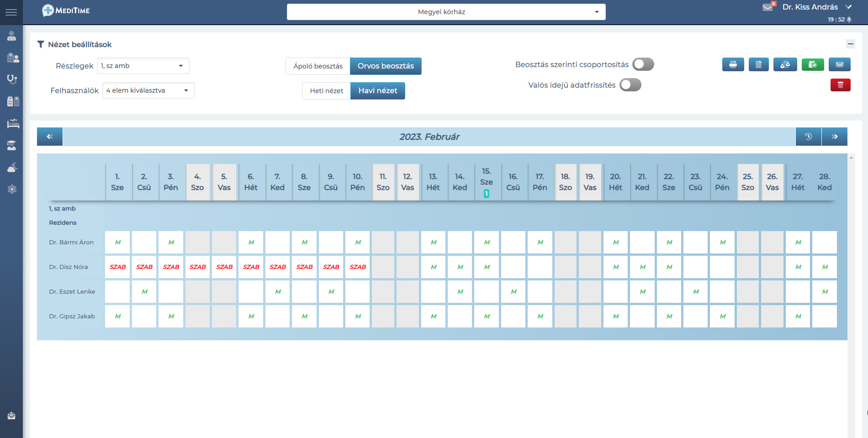The height and width of the screenshot is (438, 868).
Task: Click the MediTime logo
Action: [66, 11]
